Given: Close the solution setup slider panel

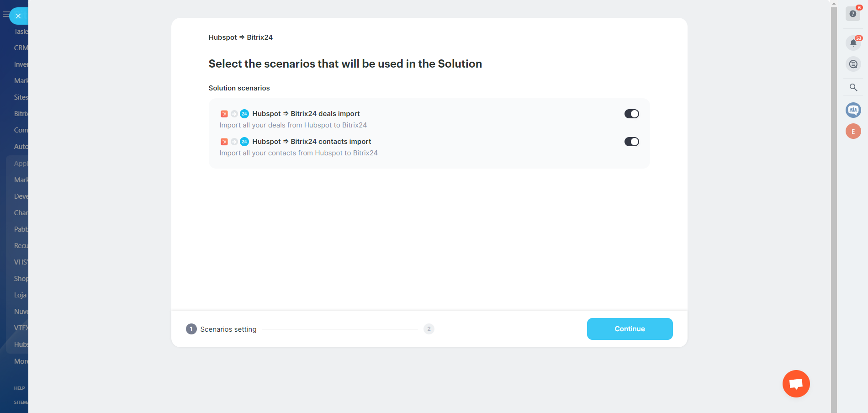Looking at the screenshot, I should pyautogui.click(x=18, y=16).
